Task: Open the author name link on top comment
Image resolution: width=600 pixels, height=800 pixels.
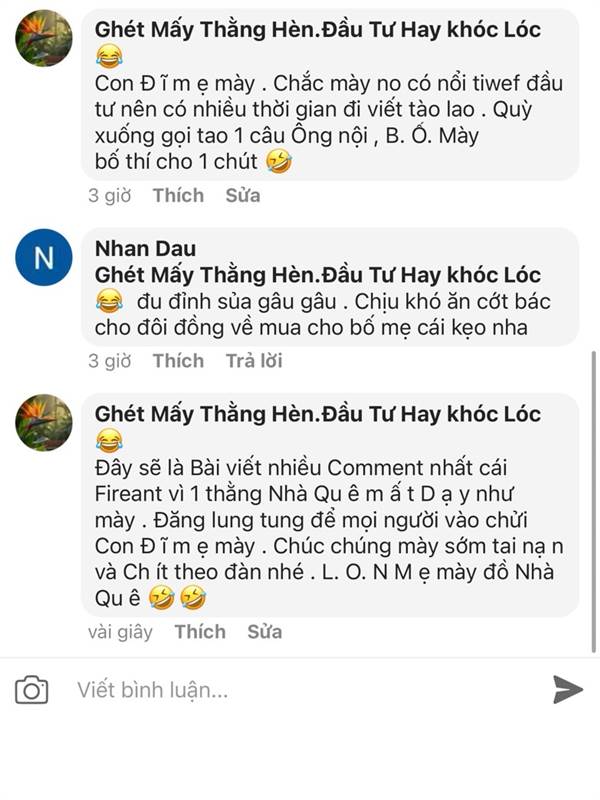Action: (x=317, y=30)
